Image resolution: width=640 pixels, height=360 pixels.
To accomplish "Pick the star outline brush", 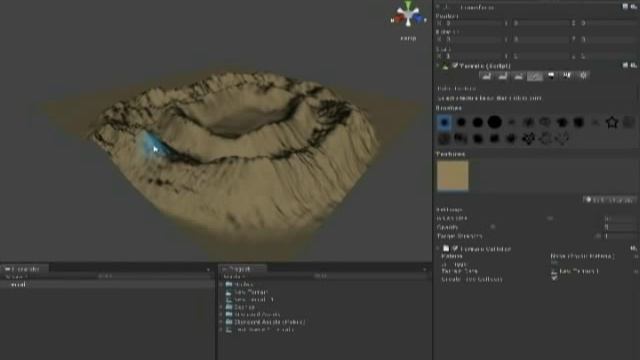I will coord(612,122).
